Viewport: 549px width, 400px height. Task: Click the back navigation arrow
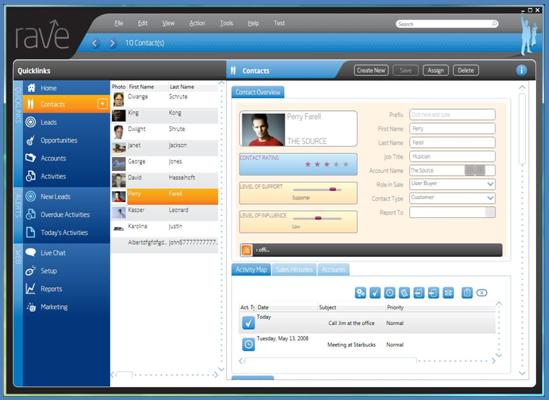(94, 43)
